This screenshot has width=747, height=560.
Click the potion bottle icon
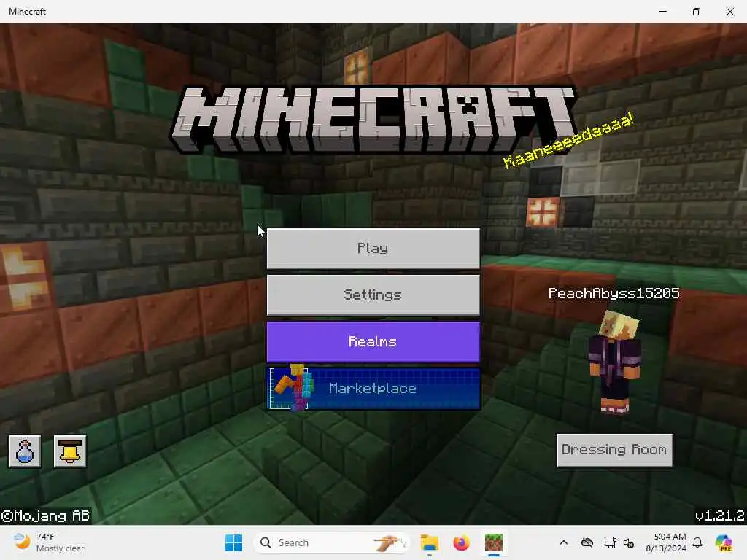click(24, 451)
